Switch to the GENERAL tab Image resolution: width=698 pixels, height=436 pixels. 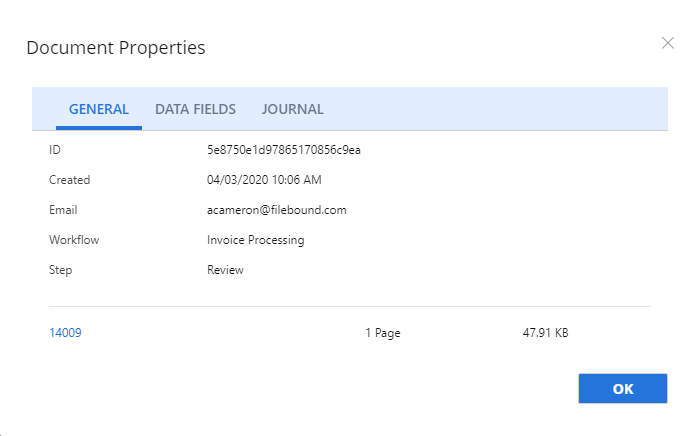(x=98, y=109)
